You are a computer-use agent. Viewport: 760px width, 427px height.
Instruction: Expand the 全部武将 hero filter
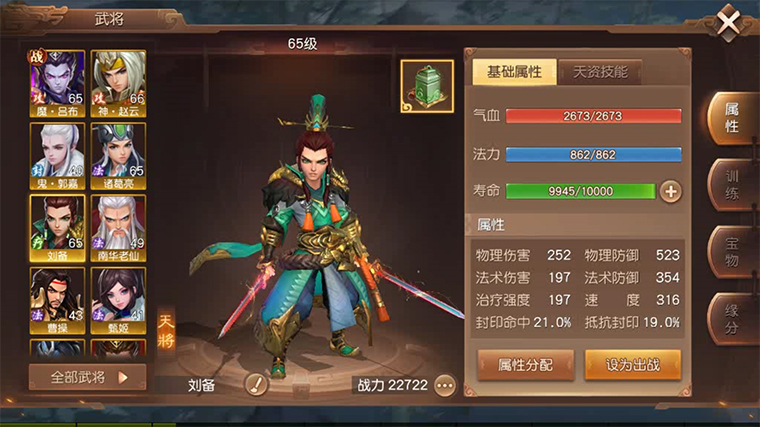(x=87, y=377)
